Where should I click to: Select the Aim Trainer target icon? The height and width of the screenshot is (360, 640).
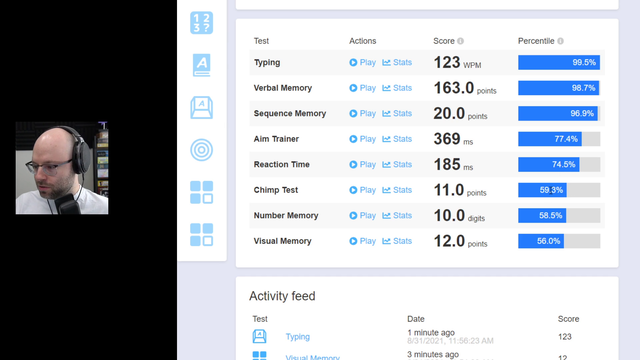202,150
